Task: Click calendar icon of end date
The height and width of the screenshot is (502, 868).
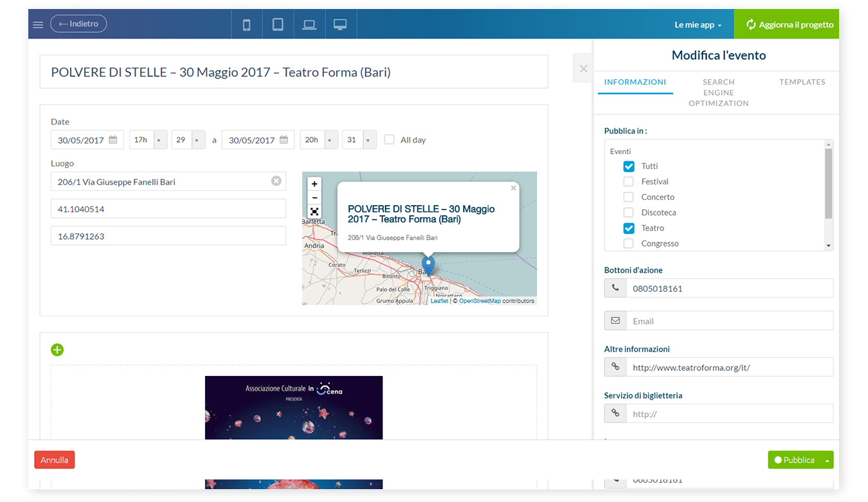Action: coord(284,139)
